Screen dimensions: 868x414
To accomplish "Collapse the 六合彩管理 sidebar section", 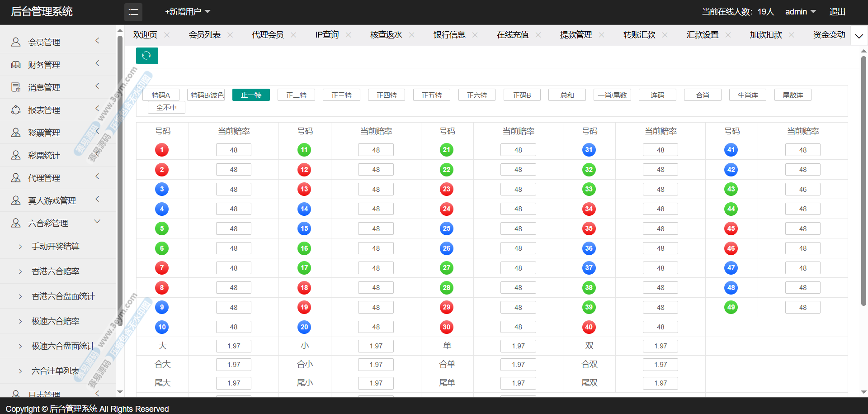I will coord(97,222).
